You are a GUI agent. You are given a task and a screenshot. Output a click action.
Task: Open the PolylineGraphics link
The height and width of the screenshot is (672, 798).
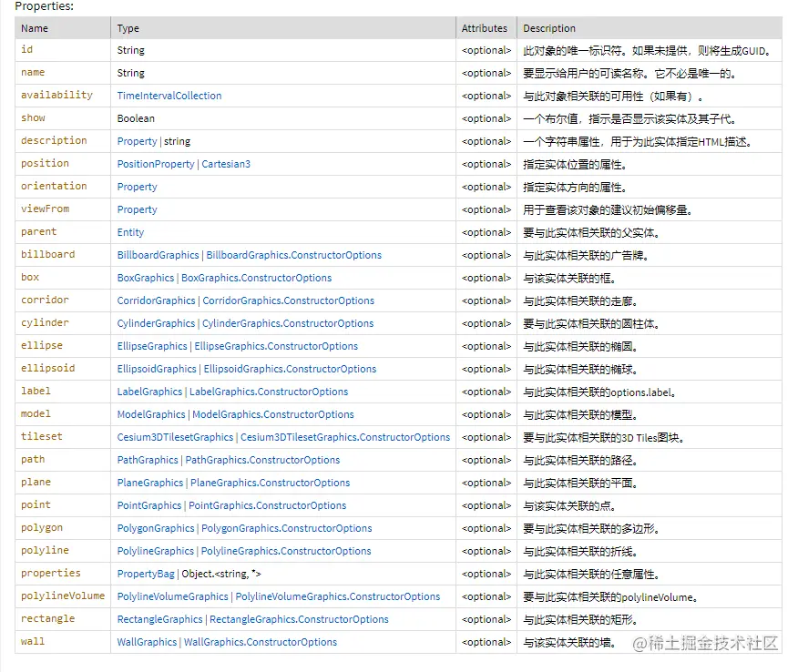(155, 551)
